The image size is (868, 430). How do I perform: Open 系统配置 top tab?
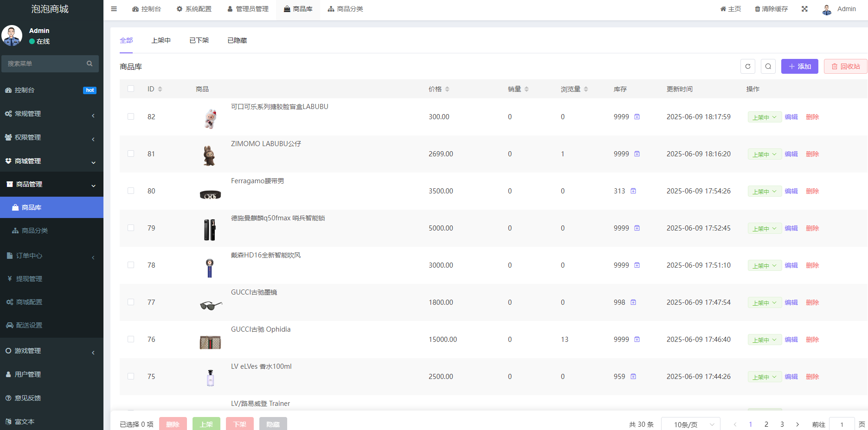click(194, 9)
